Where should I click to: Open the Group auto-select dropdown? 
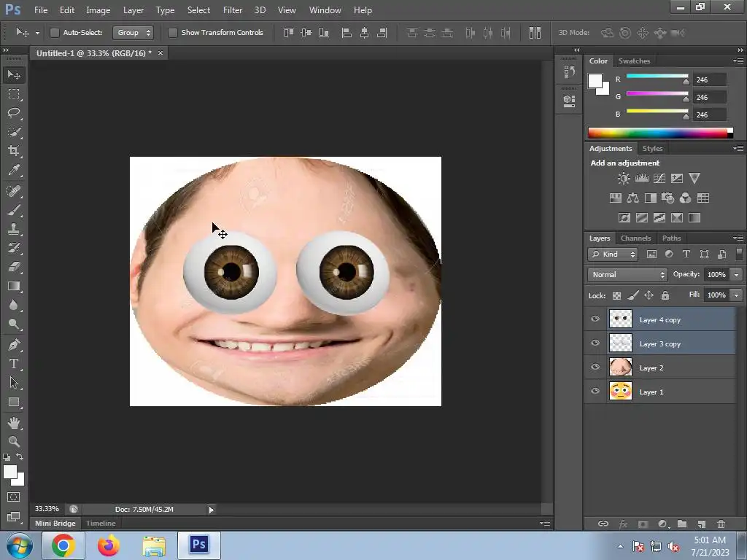coord(133,33)
